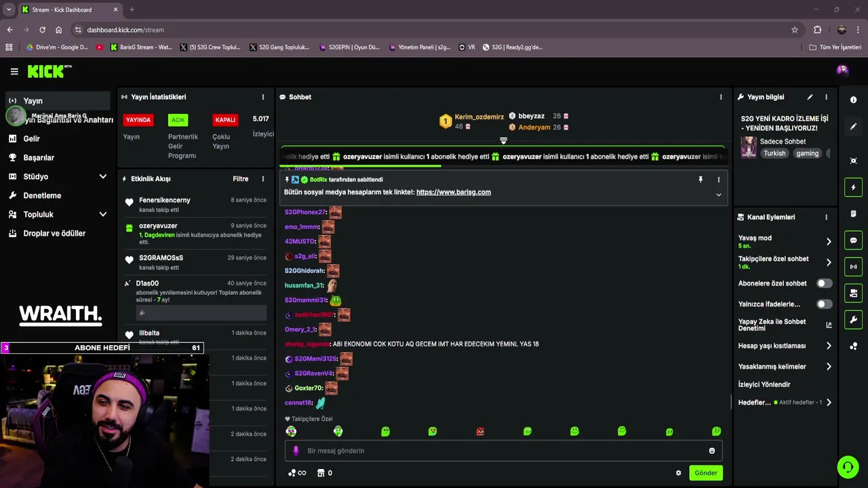
Task: Click the Chrome address bar showing dashboard.kick.com/stream
Action: [x=434, y=30]
